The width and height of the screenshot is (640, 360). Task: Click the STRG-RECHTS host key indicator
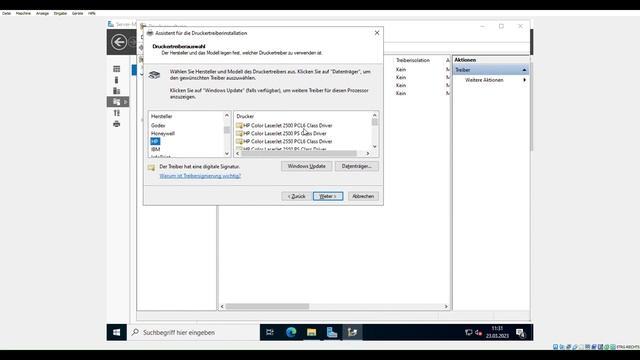(x=628, y=347)
